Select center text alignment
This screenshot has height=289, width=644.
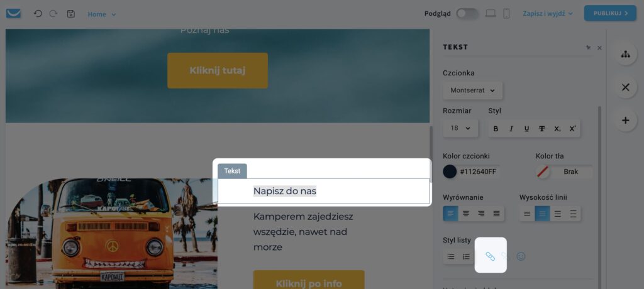(466, 214)
